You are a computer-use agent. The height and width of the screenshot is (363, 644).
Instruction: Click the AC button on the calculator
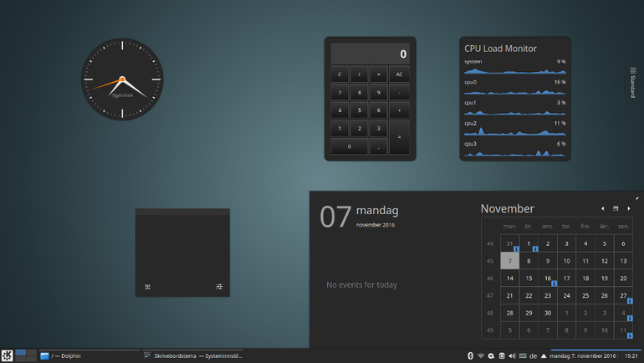click(399, 74)
